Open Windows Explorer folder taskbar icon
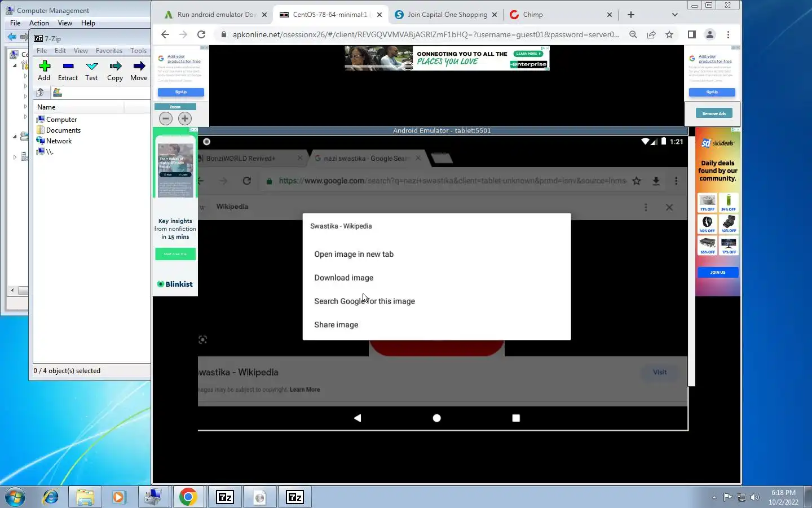The width and height of the screenshot is (812, 508). [85, 497]
